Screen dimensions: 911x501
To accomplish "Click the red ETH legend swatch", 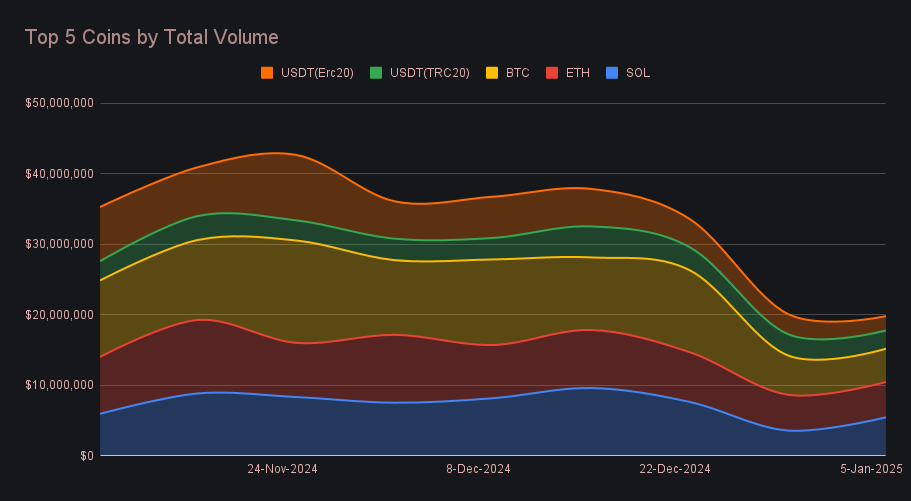I will 551,73.
